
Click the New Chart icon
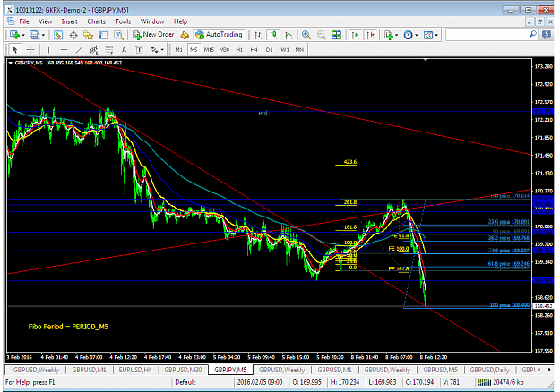point(14,35)
